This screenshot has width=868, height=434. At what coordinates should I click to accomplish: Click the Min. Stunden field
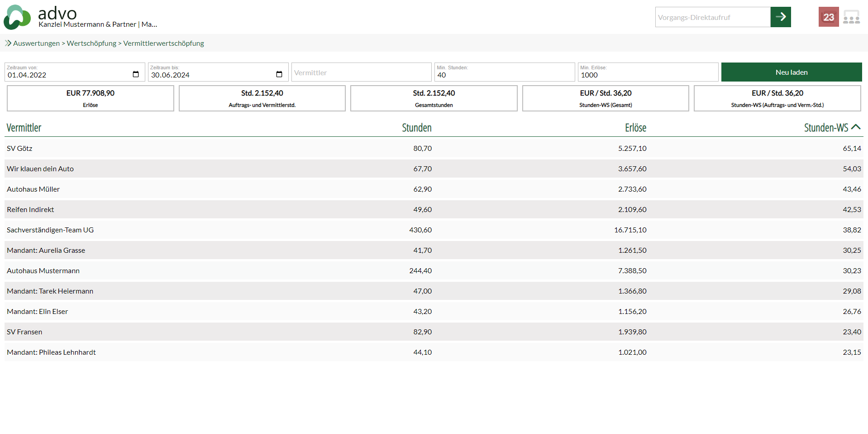[504, 74]
